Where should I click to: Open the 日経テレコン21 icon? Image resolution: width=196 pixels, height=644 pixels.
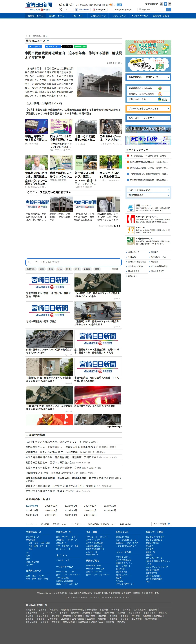click(131, 208)
